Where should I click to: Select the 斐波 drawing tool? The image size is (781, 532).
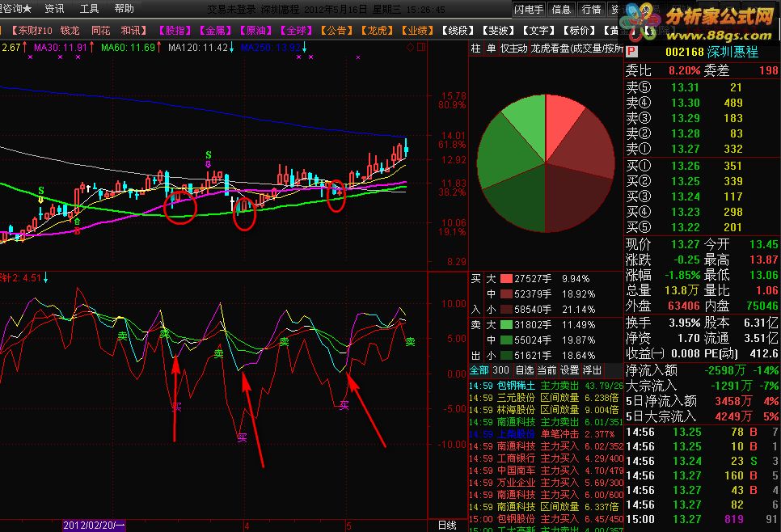(498, 31)
